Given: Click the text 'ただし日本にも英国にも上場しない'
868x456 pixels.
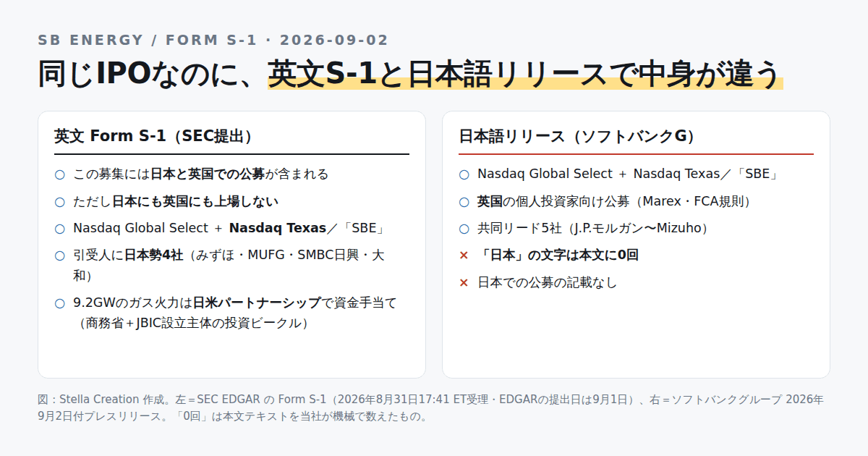Looking at the screenshot, I should [176, 201].
